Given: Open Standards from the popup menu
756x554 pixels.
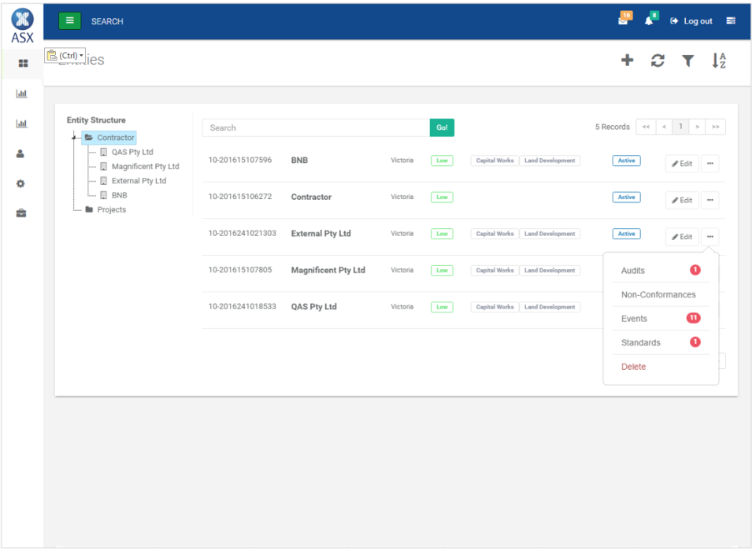Looking at the screenshot, I should point(661,343).
